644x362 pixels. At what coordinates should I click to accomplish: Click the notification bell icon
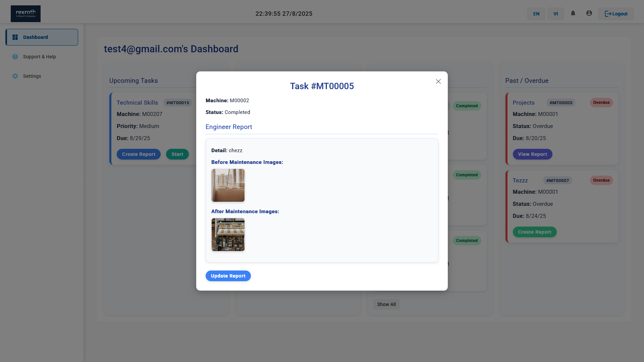(573, 13)
